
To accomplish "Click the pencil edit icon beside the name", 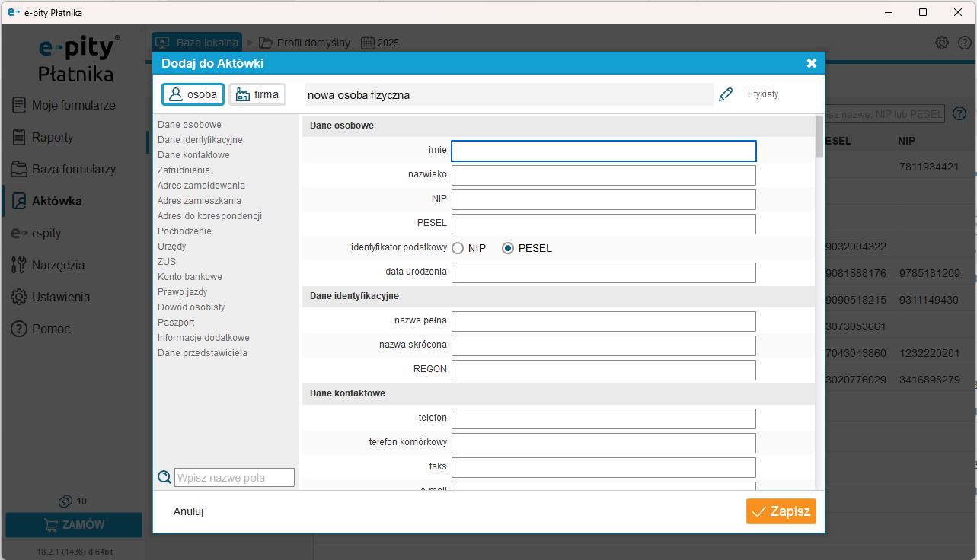I will click(x=725, y=94).
